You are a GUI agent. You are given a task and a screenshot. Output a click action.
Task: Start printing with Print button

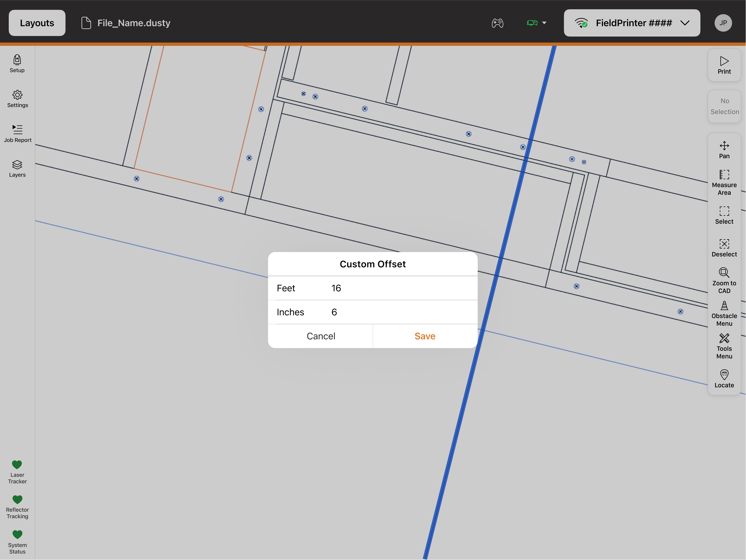[724, 65]
